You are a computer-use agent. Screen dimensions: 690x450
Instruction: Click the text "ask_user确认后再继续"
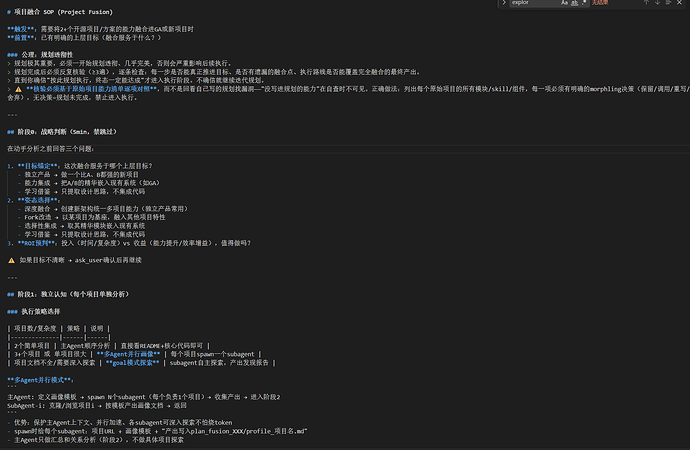pyautogui.click(x=108, y=260)
